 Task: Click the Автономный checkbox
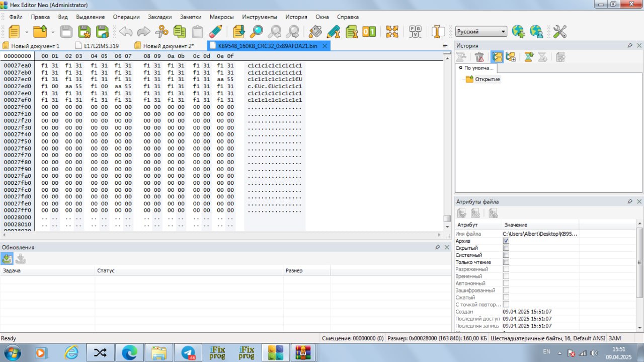(x=506, y=283)
